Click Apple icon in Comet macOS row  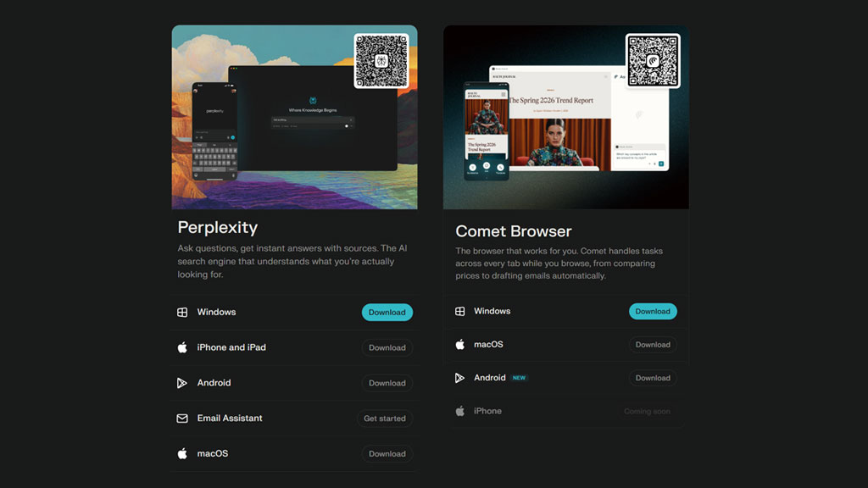tap(460, 344)
